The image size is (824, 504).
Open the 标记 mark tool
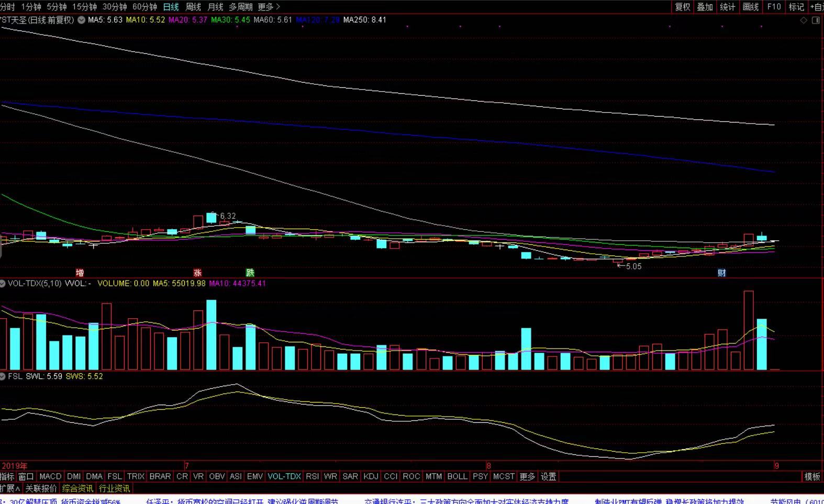[x=796, y=7]
